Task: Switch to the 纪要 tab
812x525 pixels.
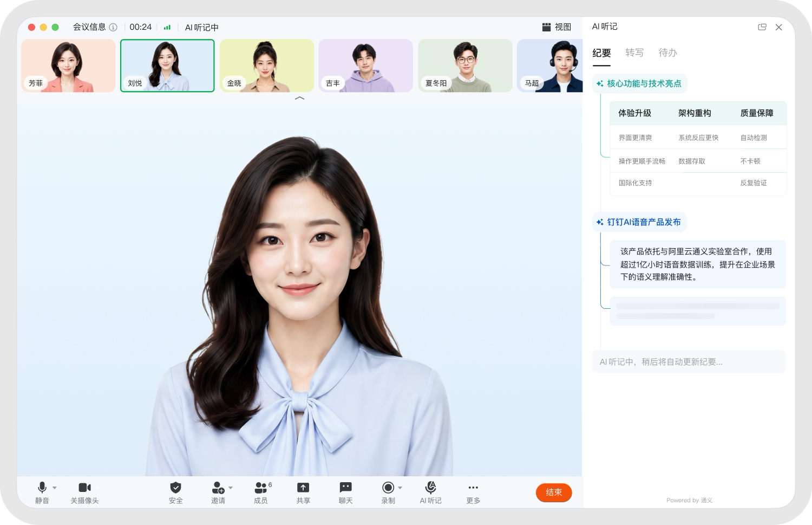Action: [601, 53]
